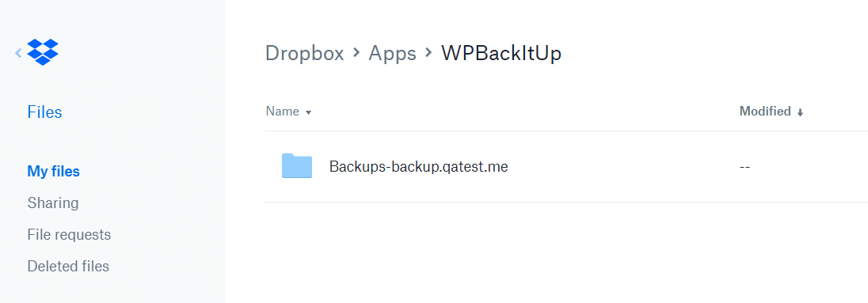
Task: Click the Modified column sort arrow
Action: 800,112
